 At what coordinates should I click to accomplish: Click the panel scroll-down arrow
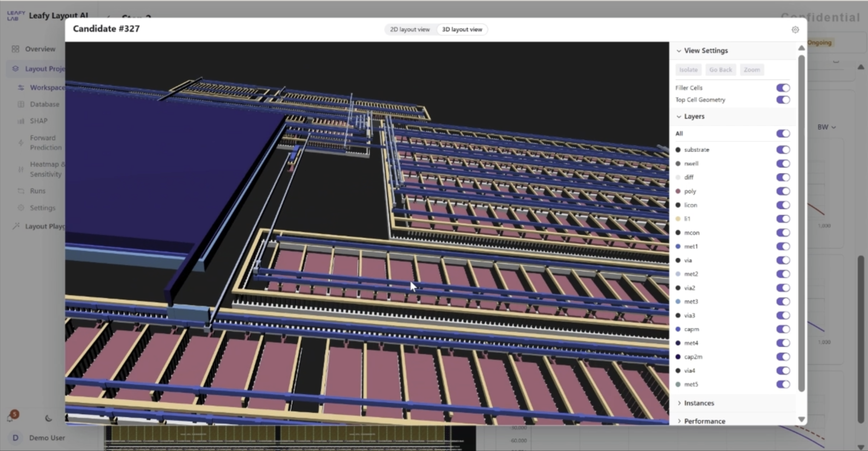tap(802, 420)
